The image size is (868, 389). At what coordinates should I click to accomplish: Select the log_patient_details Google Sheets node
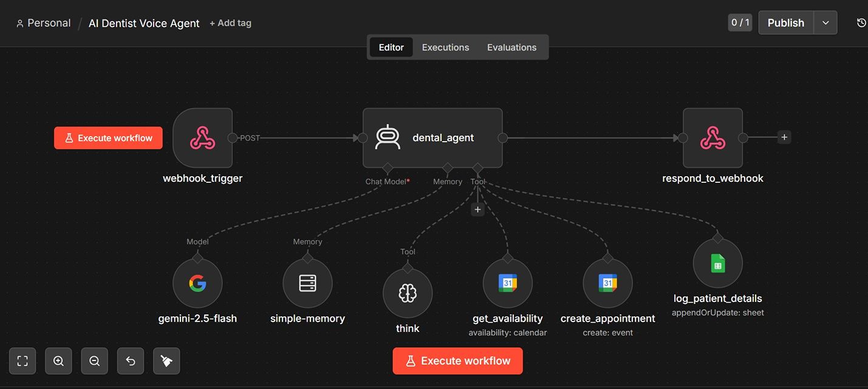(x=718, y=264)
